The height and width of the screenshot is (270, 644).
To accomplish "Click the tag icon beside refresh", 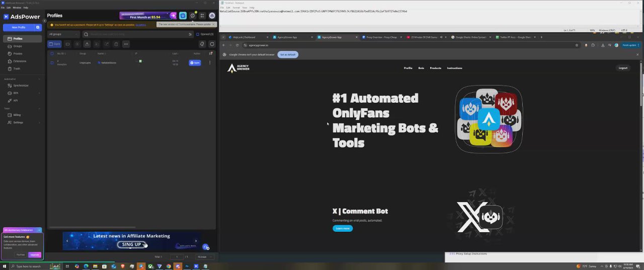I will 202,44.
